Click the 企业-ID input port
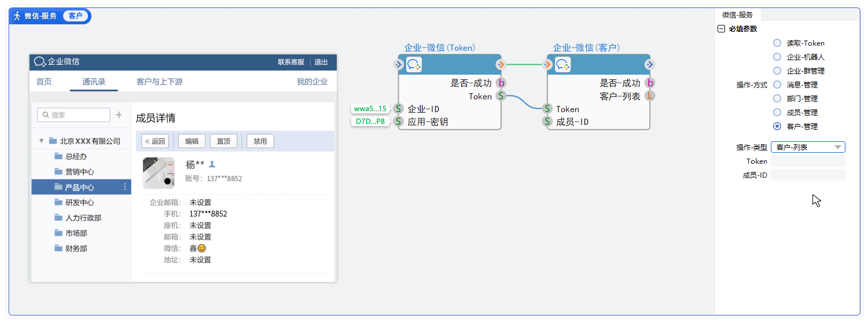Image resolution: width=868 pixels, height=327 pixels. 398,109
